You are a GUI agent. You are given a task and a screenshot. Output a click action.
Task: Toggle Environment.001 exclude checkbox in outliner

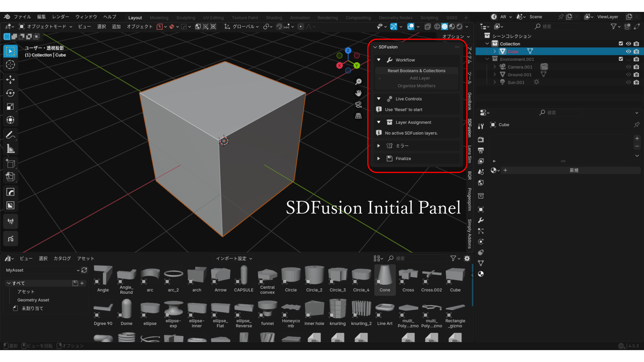(621, 59)
